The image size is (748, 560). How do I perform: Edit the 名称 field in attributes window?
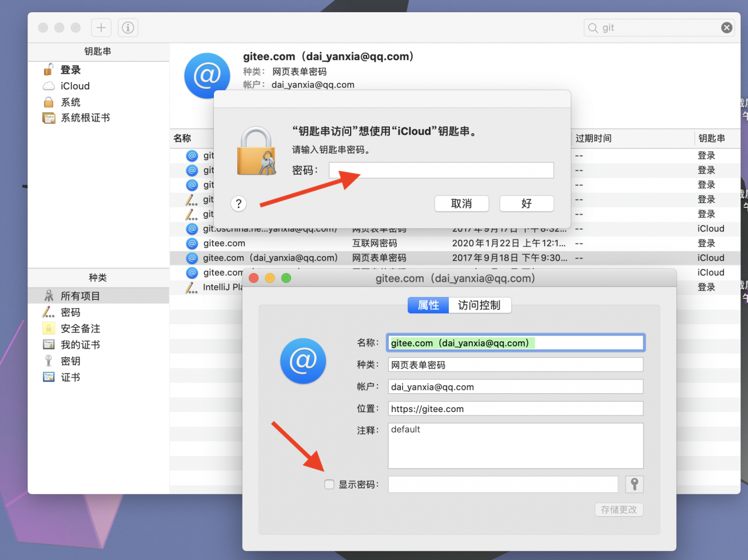coord(515,343)
